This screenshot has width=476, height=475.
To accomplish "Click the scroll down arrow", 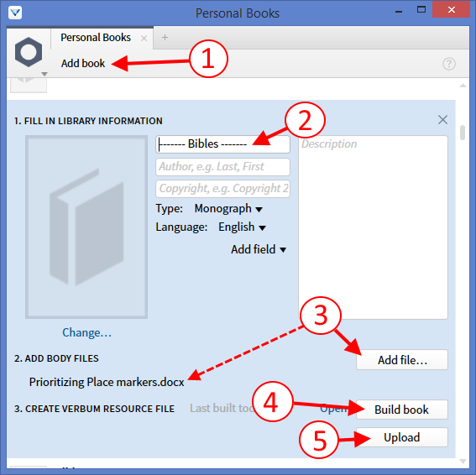I will 463,462.
